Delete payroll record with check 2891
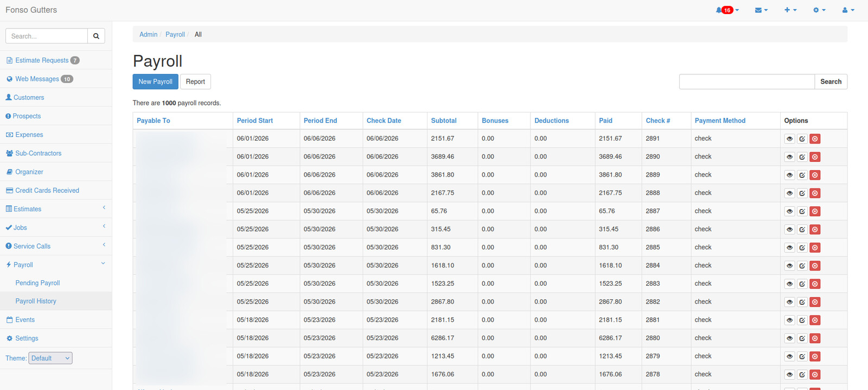The image size is (868, 390). (815, 139)
